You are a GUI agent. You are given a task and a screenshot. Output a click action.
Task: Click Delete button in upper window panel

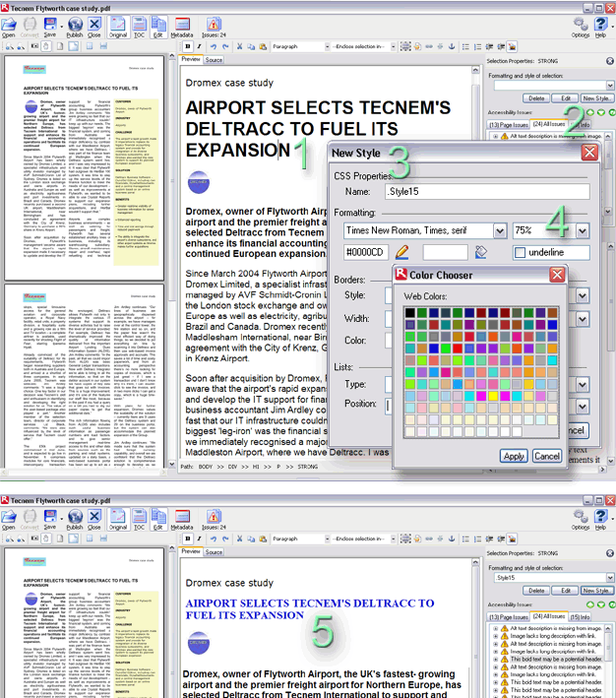point(536,98)
